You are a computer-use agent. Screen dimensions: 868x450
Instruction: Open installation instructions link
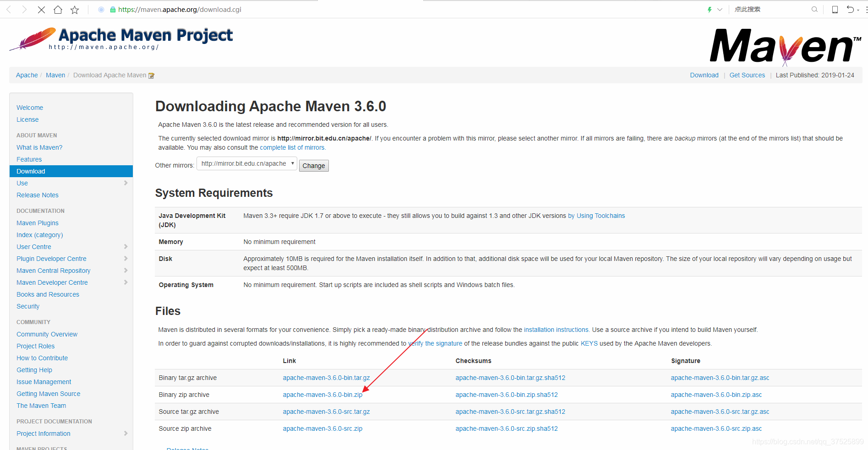pyautogui.click(x=557, y=330)
